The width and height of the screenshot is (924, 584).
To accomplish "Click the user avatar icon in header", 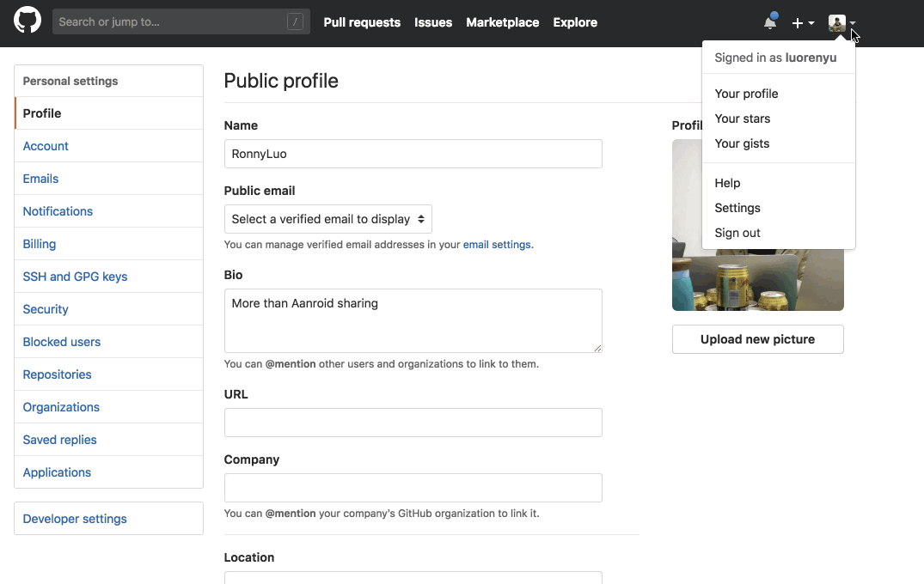I will [837, 23].
